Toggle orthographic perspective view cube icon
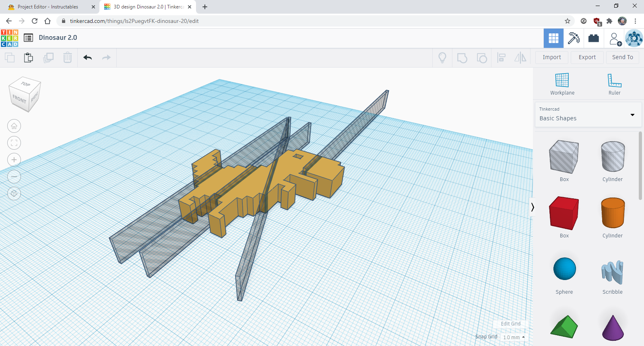 14,194
